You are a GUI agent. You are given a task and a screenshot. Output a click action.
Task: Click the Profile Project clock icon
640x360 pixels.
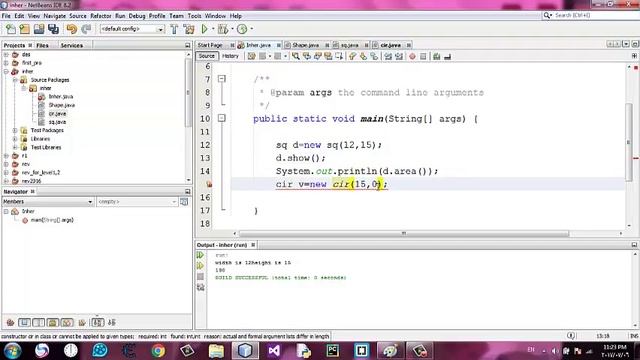(x=242, y=29)
